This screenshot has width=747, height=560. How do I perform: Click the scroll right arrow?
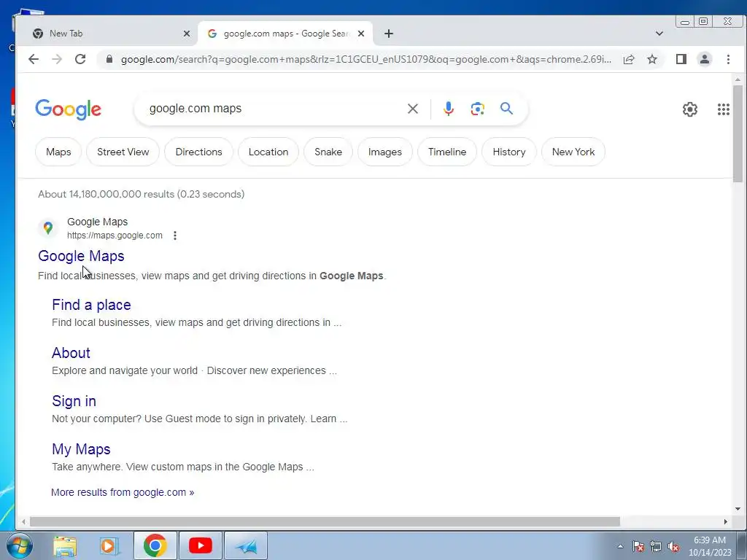(x=726, y=522)
